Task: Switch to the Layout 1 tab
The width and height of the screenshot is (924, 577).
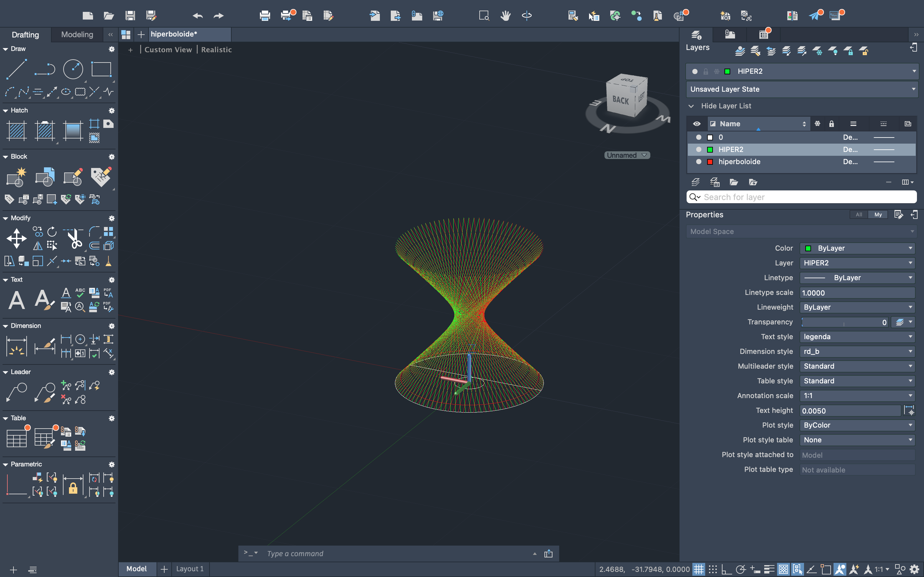Action: (190, 569)
